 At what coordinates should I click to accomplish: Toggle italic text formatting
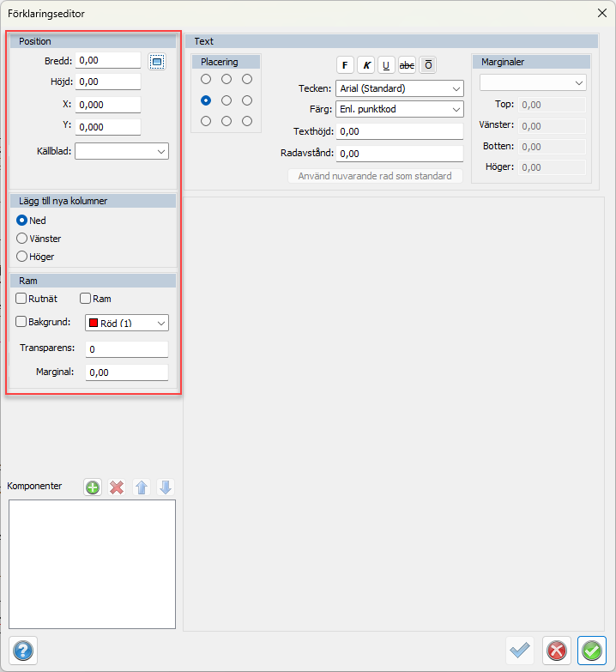coord(366,65)
